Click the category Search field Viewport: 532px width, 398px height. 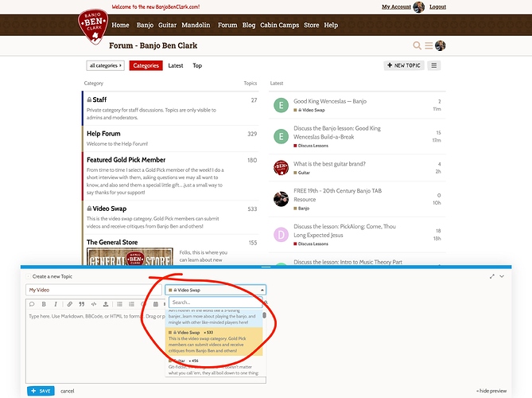pyautogui.click(x=213, y=302)
